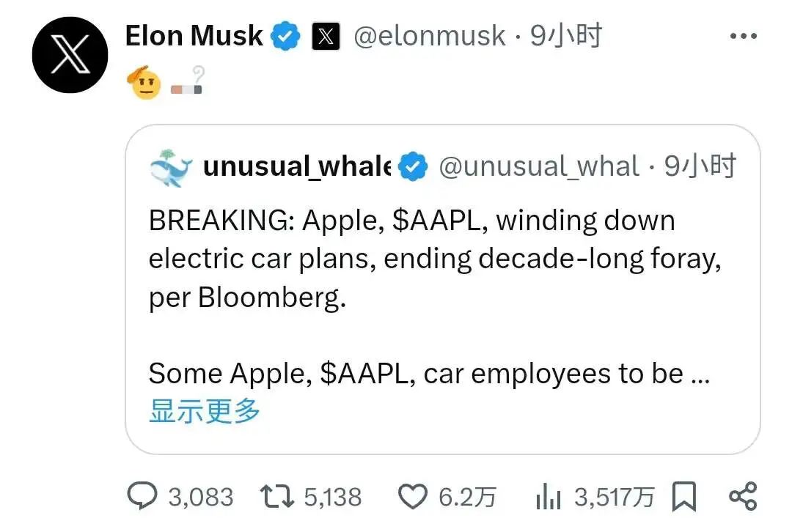View post analytics via views icon

(546, 496)
